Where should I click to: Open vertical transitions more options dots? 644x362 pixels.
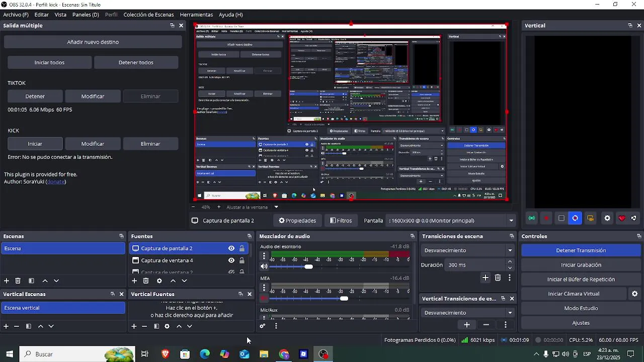click(506, 325)
